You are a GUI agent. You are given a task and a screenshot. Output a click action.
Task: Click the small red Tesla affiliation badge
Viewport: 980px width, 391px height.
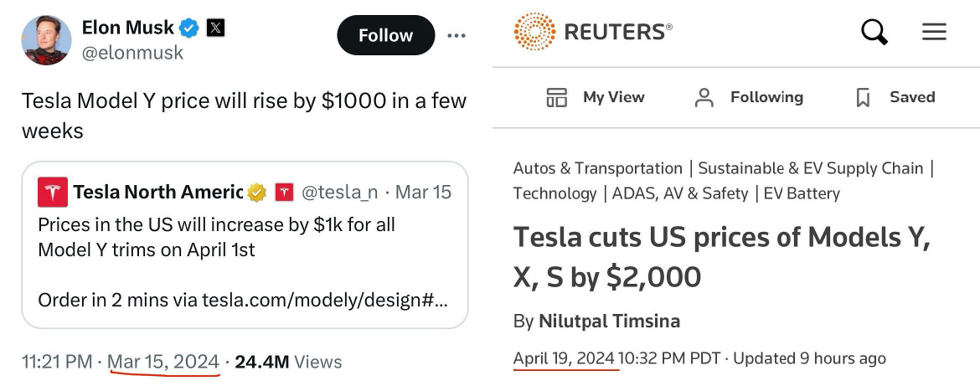(x=285, y=193)
